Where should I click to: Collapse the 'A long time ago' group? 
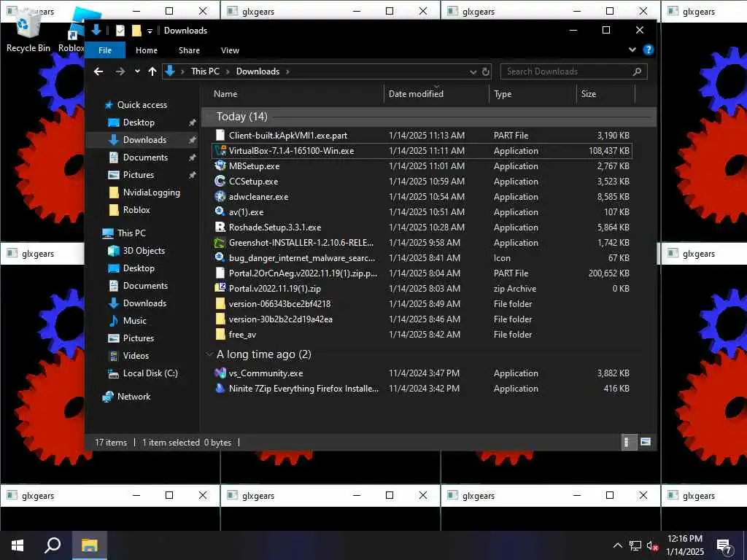coord(209,354)
